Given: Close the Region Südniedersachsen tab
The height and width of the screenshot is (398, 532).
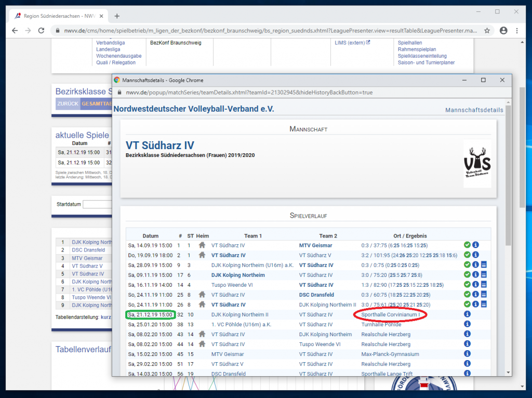Looking at the screenshot, I should click(101, 16).
